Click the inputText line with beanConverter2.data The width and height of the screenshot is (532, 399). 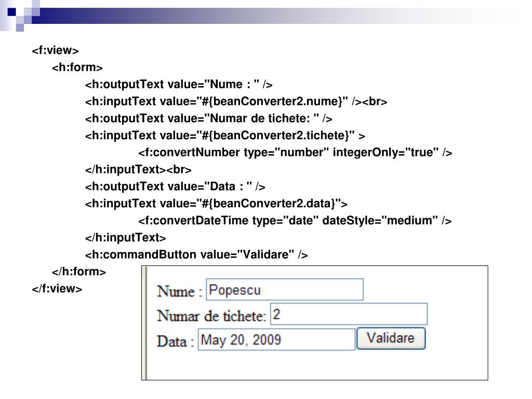(x=216, y=204)
